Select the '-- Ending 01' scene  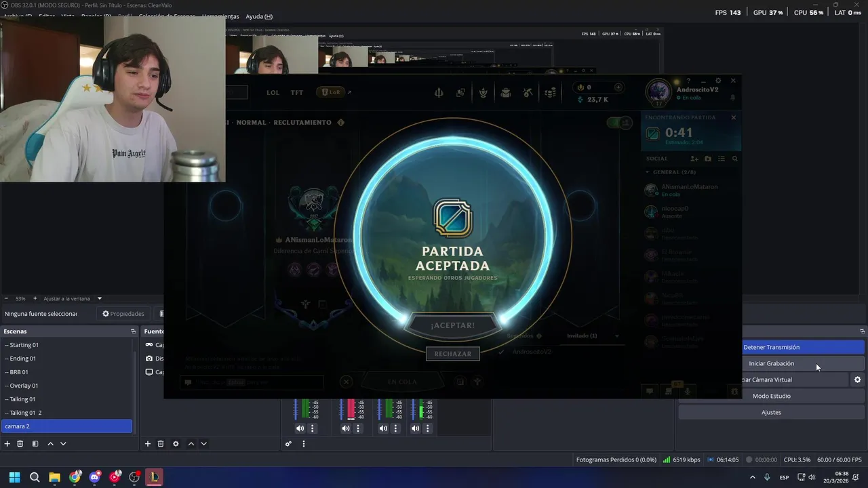pos(67,359)
